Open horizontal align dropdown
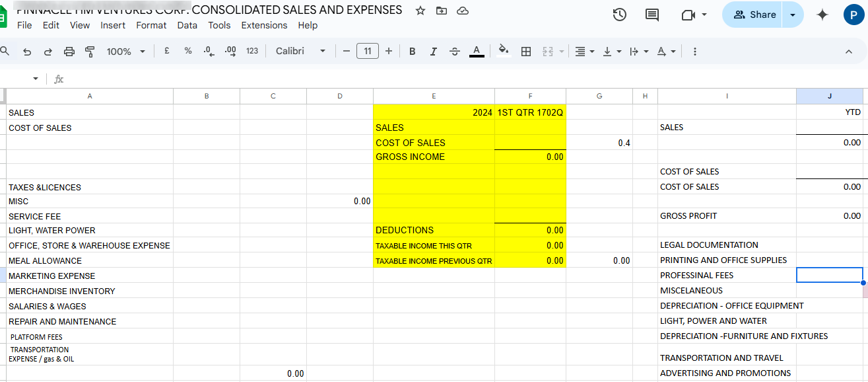 click(x=584, y=52)
